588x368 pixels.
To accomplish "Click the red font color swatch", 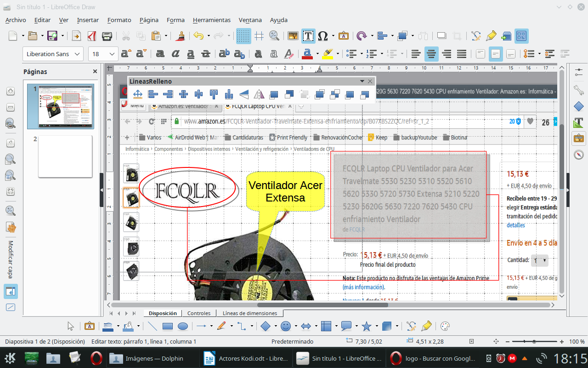I will (x=308, y=54).
